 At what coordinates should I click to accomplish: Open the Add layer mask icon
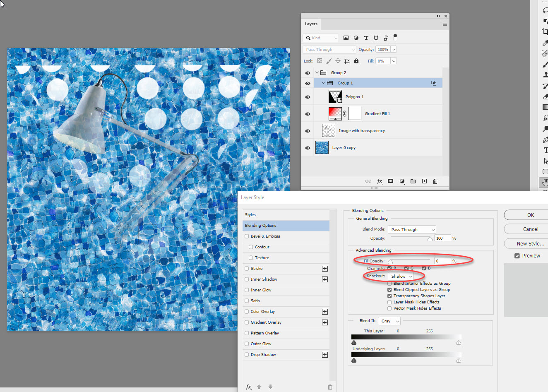(390, 181)
